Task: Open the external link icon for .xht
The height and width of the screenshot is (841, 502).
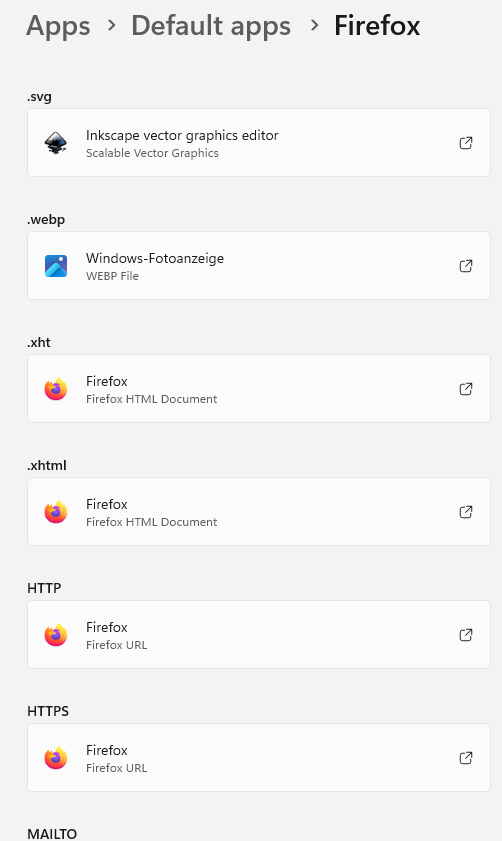Action: (466, 388)
